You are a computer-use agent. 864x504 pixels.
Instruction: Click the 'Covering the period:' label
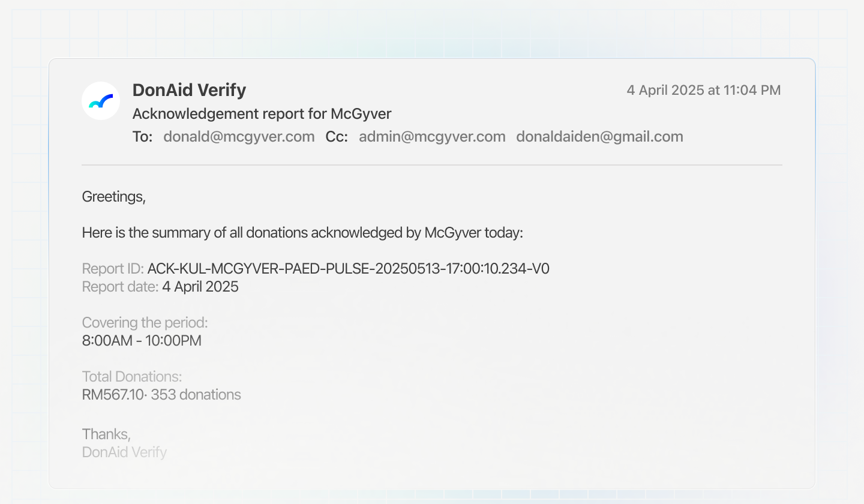pyautogui.click(x=145, y=323)
